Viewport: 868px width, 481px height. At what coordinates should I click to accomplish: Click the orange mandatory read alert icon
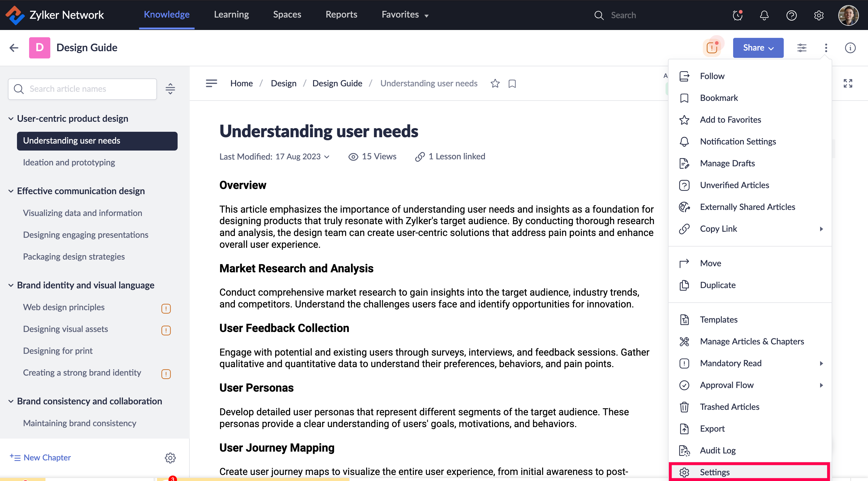(x=712, y=48)
